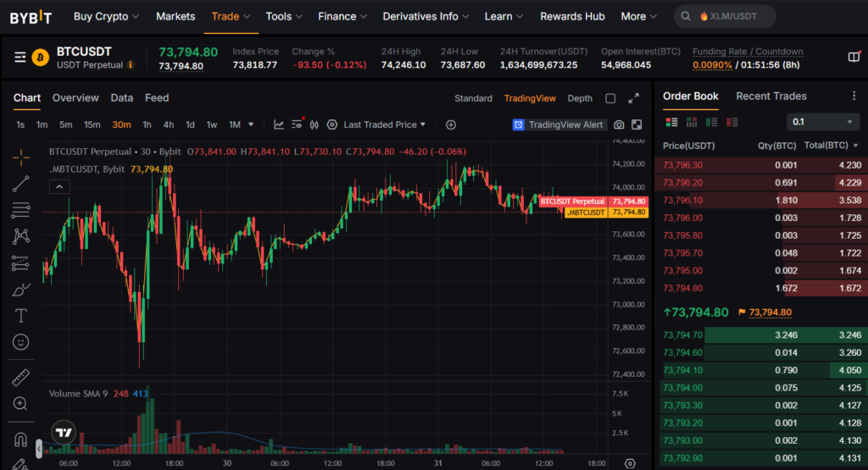Click the TradingView logo on chart
Viewport: 868px width, 470px height.
[x=64, y=433]
